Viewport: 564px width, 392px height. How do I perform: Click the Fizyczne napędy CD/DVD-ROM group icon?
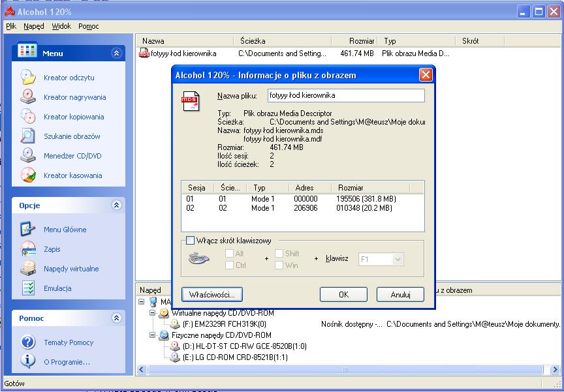click(x=164, y=335)
